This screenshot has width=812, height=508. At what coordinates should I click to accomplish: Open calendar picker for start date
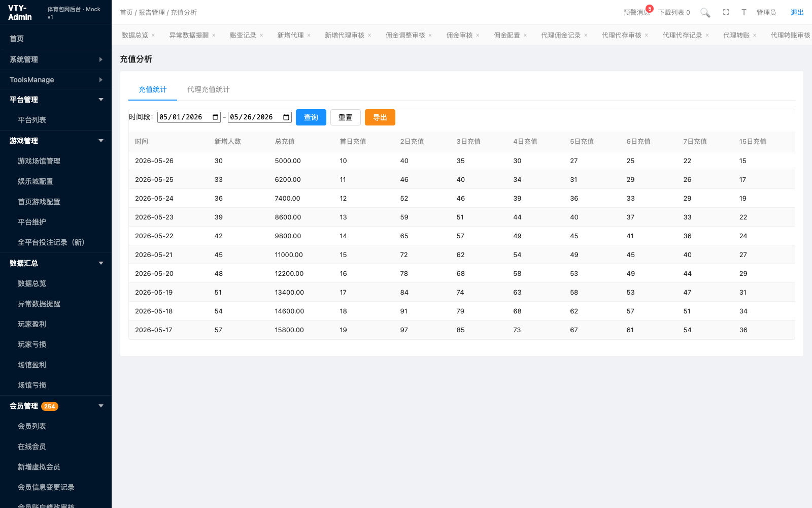click(216, 117)
